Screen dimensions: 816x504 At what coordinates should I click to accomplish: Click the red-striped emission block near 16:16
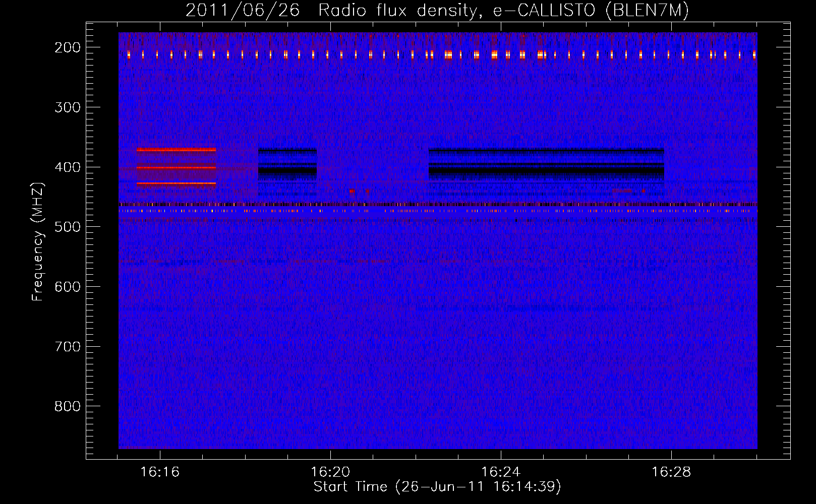pos(176,167)
